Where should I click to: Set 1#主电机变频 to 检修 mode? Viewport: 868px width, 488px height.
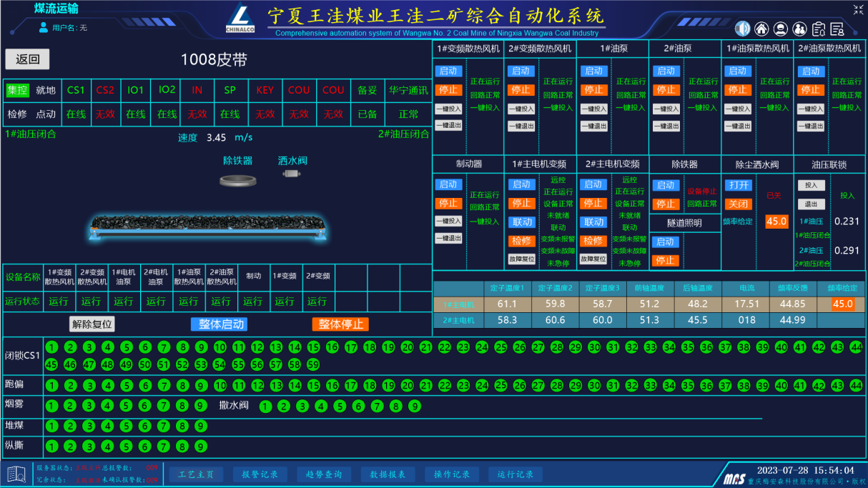click(521, 241)
